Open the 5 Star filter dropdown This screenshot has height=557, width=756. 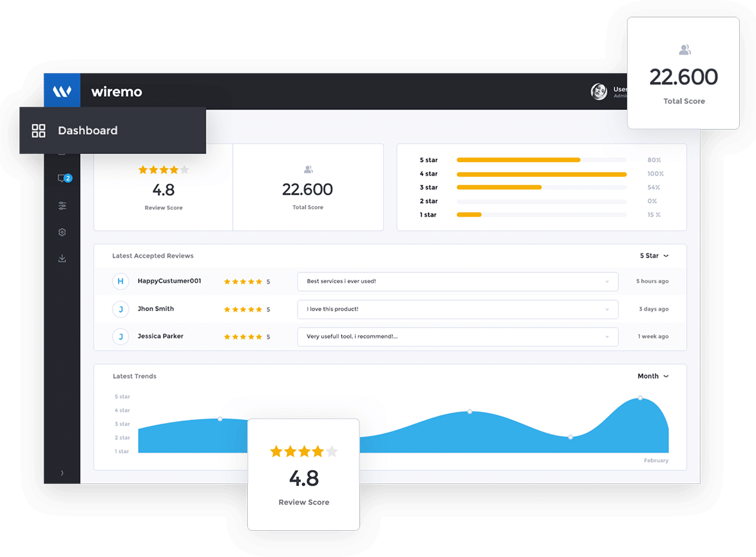click(654, 256)
